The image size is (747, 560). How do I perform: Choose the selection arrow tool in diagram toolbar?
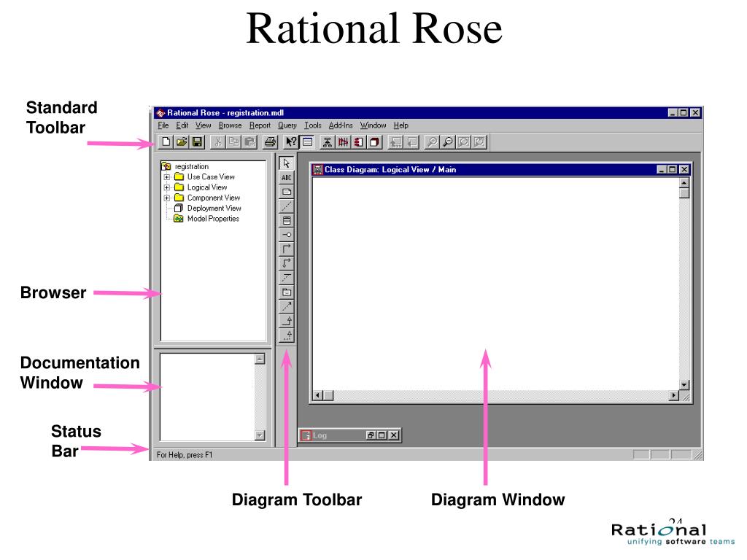click(x=286, y=163)
